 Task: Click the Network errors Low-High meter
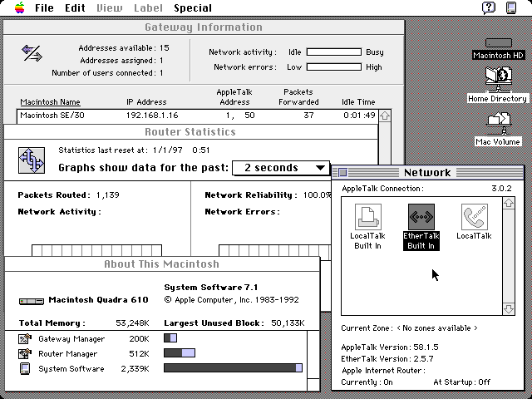click(334, 66)
